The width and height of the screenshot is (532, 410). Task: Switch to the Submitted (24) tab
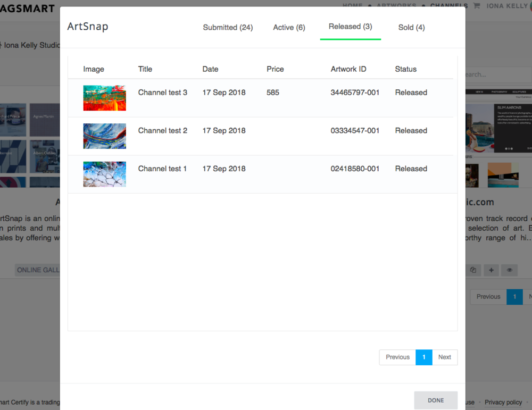coord(228,28)
